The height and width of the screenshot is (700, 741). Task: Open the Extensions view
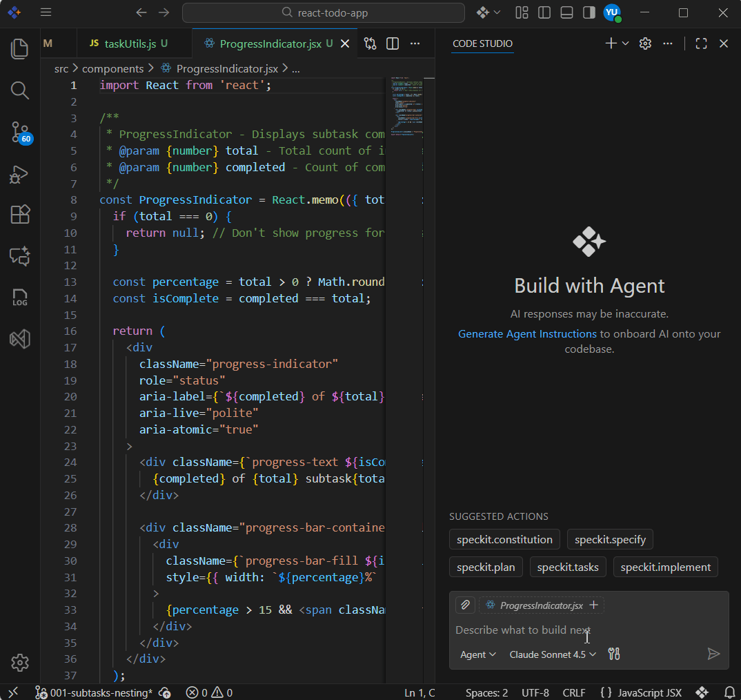[x=19, y=215]
